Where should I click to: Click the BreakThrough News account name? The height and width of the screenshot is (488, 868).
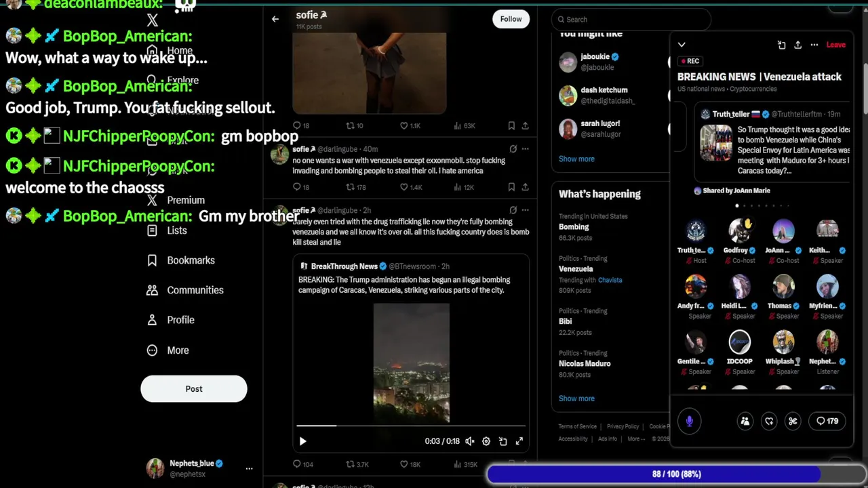tap(344, 266)
